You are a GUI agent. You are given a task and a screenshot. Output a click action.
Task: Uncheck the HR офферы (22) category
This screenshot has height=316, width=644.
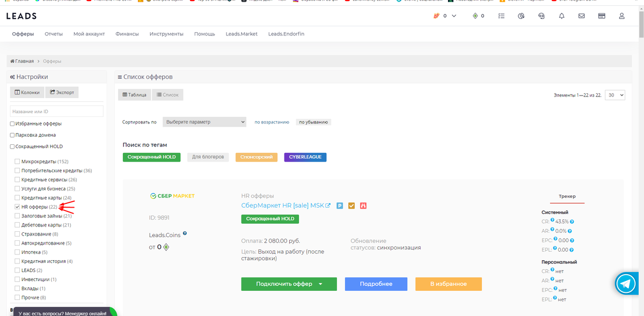(17, 207)
